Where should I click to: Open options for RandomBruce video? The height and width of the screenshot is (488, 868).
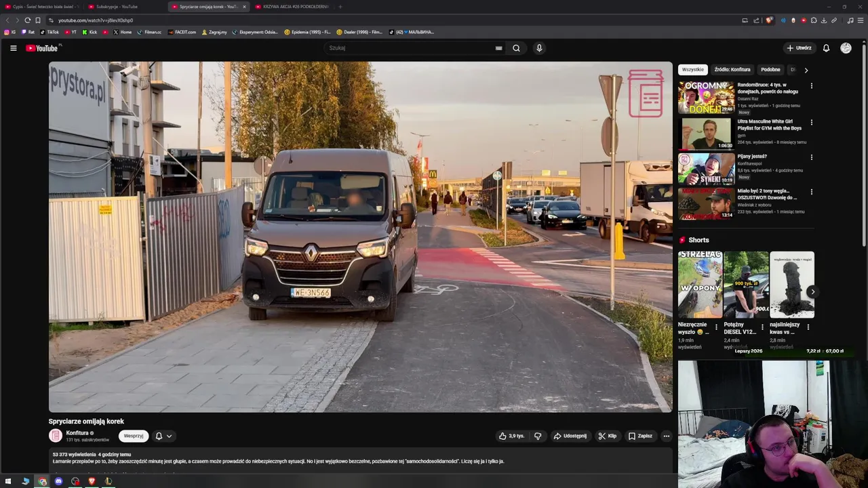[x=811, y=86]
